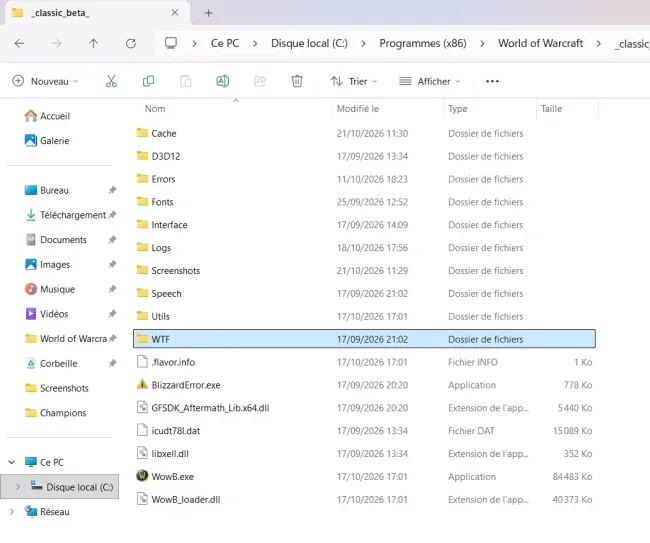
Task: Expand chevron after Programmes (x86) breadcrumb
Action: pos(482,44)
